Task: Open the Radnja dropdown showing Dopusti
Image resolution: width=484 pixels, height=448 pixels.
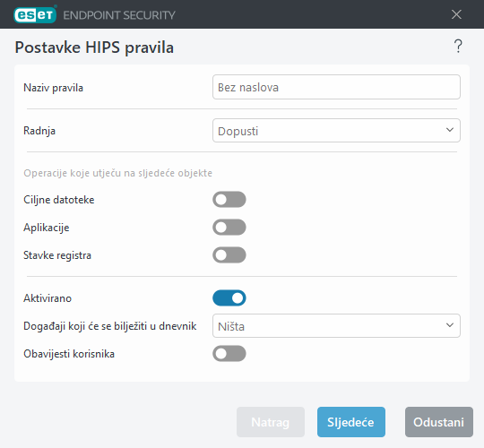Action: 336,131
